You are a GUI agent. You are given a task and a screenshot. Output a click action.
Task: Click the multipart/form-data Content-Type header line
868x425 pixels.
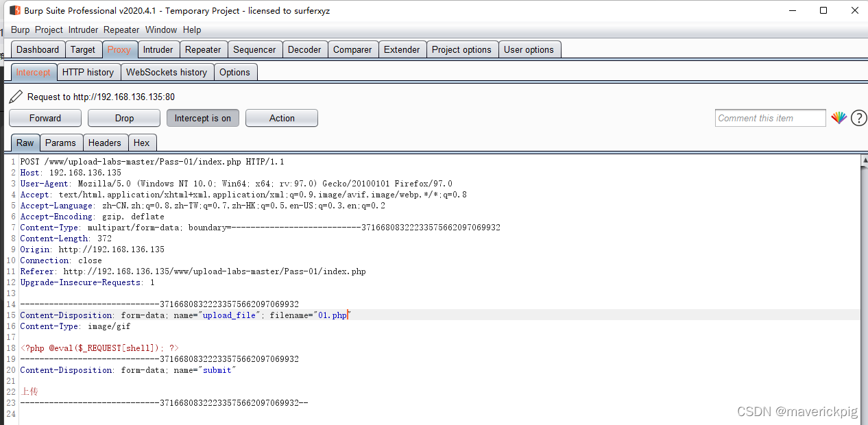click(x=261, y=228)
